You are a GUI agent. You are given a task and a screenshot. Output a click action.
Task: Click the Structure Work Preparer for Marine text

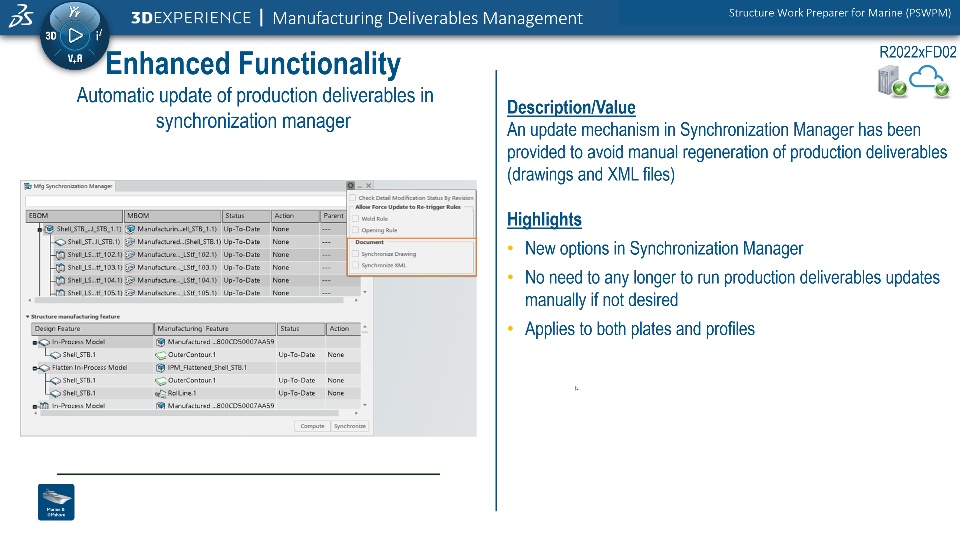point(839,13)
